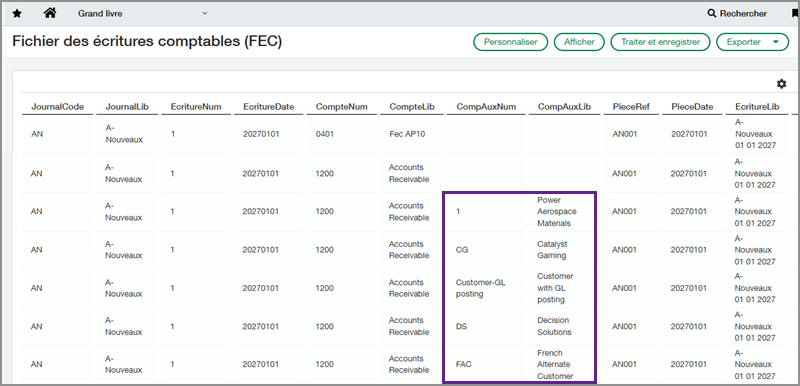Viewport: 800px width, 386px height.
Task: Select the Fec AP10 cell
Action: click(x=407, y=134)
